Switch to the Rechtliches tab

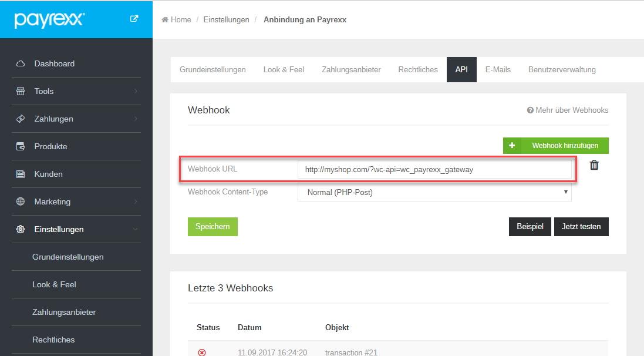pos(418,69)
